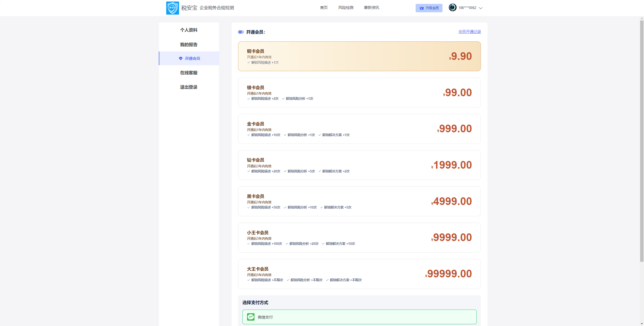Pick the 大王卡会员 99999.00 plan
The height and width of the screenshot is (326, 644).
pyautogui.click(x=359, y=274)
